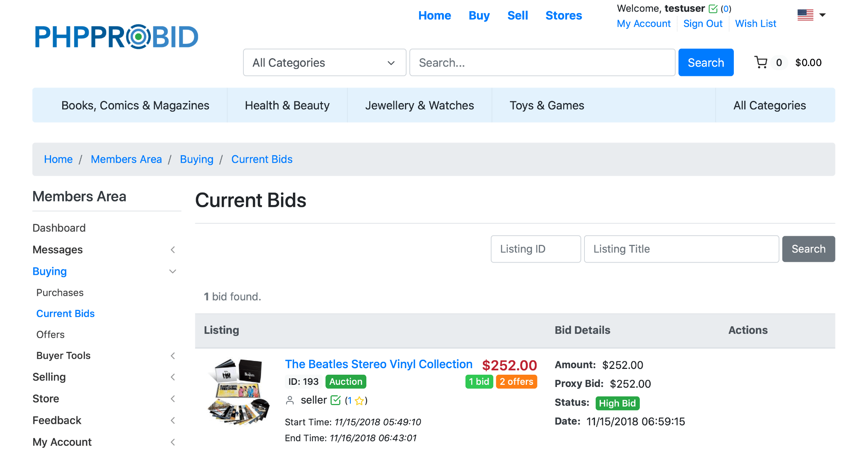This screenshot has height=451, width=868.
Task: Open the All Categories search dropdown
Action: pyautogui.click(x=324, y=63)
